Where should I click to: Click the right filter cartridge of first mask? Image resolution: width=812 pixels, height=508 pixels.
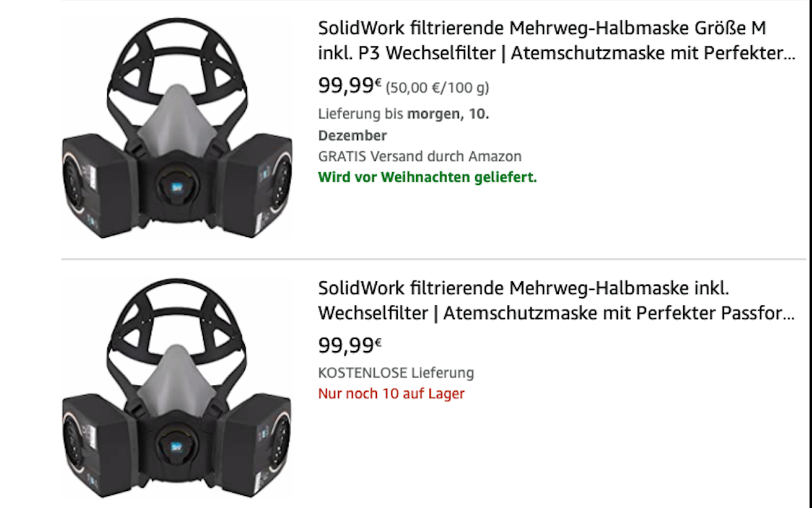click(256, 184)
